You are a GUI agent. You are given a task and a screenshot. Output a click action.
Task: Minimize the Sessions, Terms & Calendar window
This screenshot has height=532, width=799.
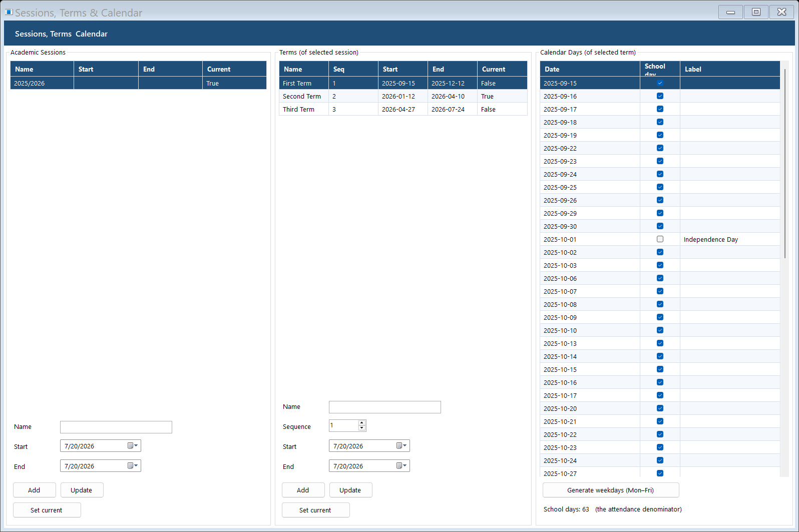(x=730, y=12)
